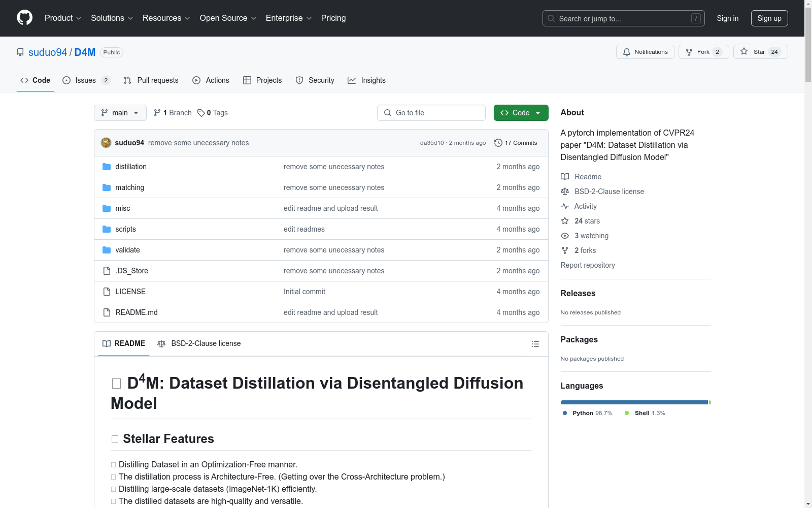Screen dimensions: 812x508
Task: Expand the Open Source menu
Action: [x=228, y=18]
